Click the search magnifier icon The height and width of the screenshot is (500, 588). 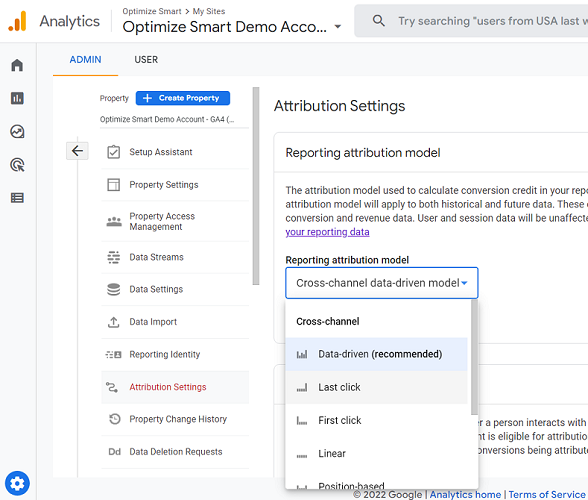pyautogui.click(x=378, y=21)
